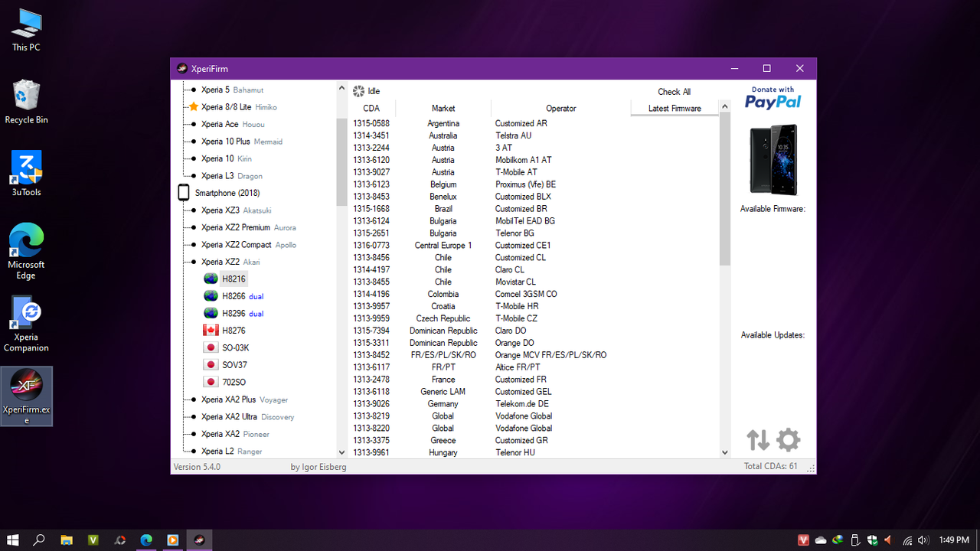
Task: Open the volume speaker tray icon
Action: [923, 540]
